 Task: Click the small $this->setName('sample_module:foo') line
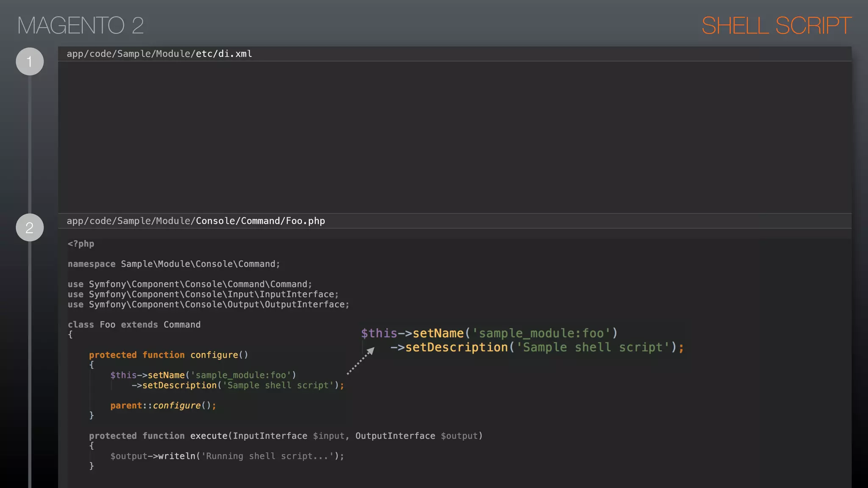click(203, 375)
